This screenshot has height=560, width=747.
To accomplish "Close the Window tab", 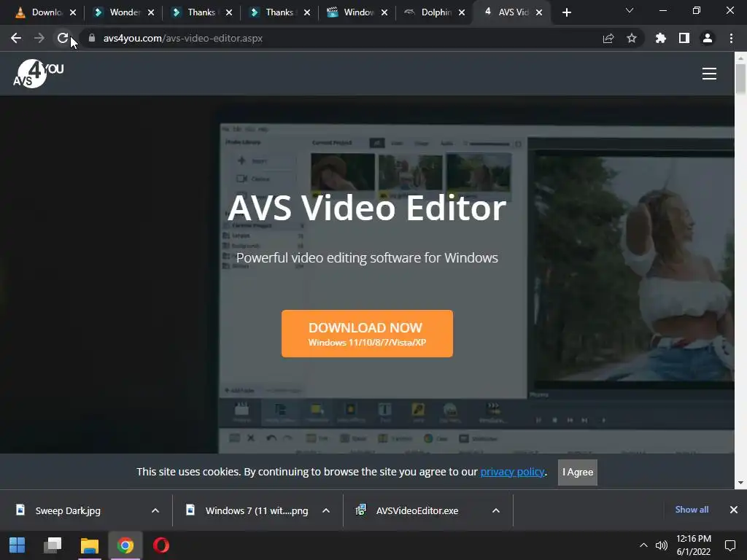I will [x=384, y=12].
